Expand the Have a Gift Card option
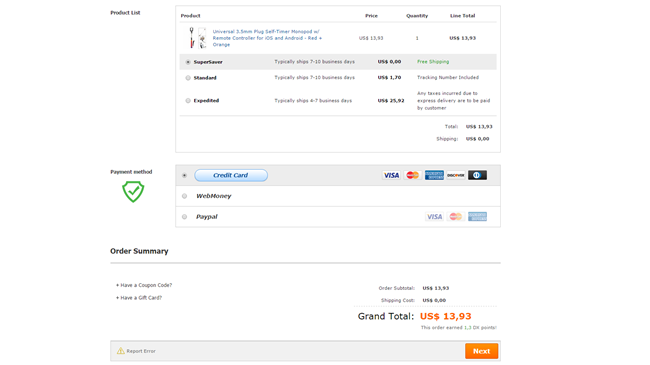 [x=139, y=298]
